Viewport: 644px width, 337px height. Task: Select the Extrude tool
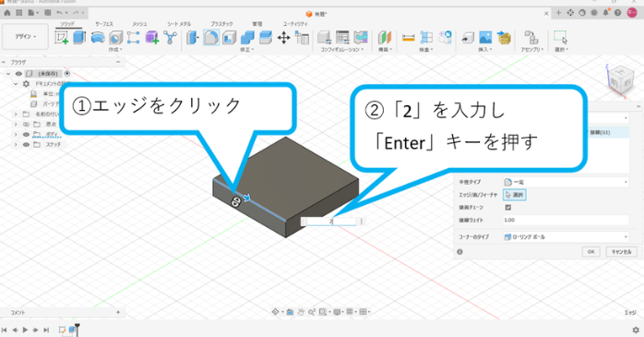point(79,38)
